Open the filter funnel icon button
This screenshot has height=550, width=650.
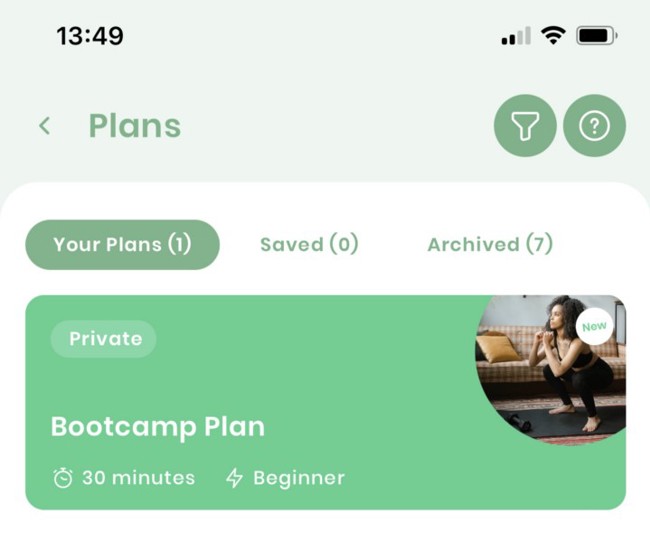pos(525,126)
